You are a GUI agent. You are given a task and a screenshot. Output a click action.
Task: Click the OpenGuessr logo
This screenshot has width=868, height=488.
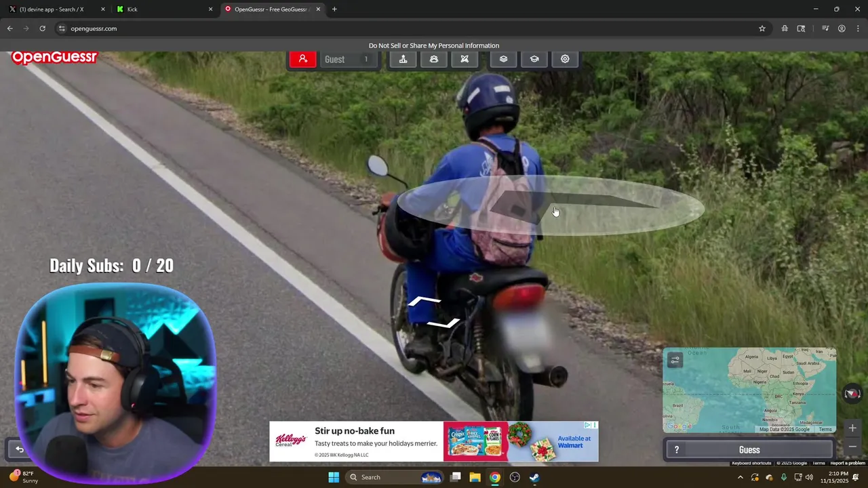tap(54, 58)
